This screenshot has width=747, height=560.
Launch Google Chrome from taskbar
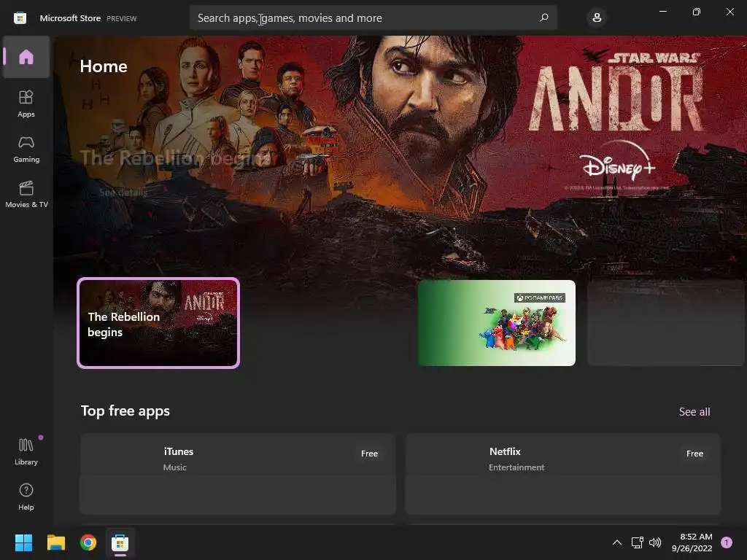coord(88,542)
